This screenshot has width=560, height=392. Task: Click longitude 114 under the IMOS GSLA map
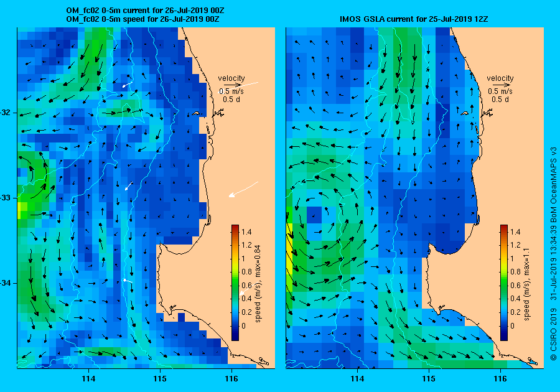pos(357,379)
